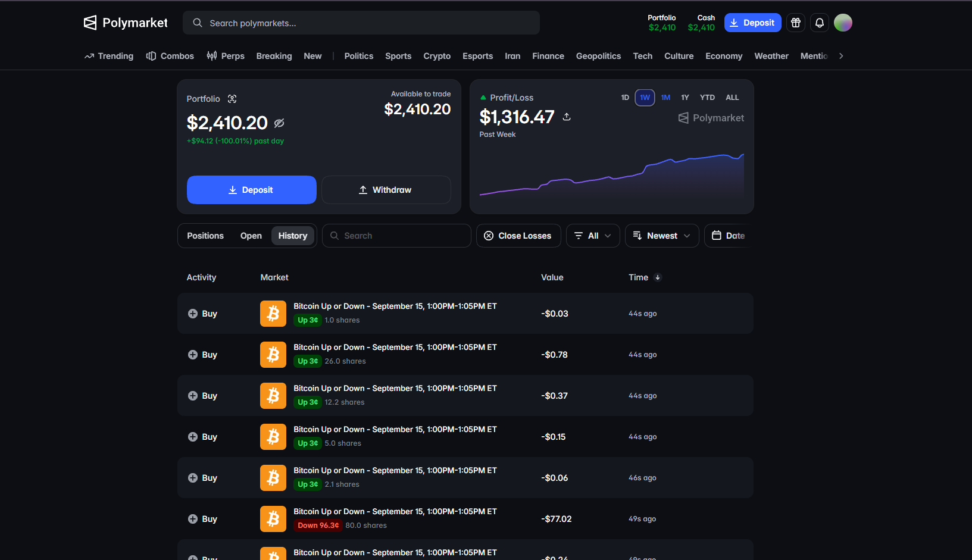Image resolution: width=972 pixels, height=560 pixels.
Task: Click the header Cash $2,410 balance
Action: point(701,23)
